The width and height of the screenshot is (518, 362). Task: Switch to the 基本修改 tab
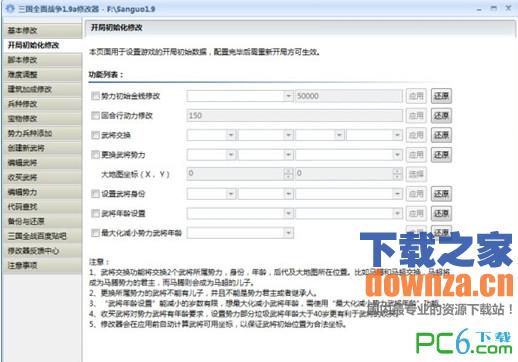click(42, 31)
